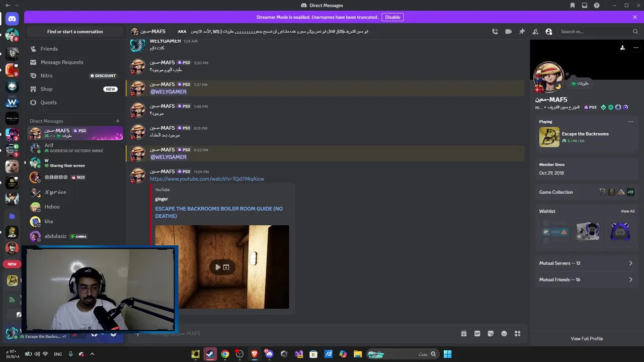Screen dimensions: 644x362
Task: Add friends to DM icon
Action: pyautogui.click(x=535, y=31)
